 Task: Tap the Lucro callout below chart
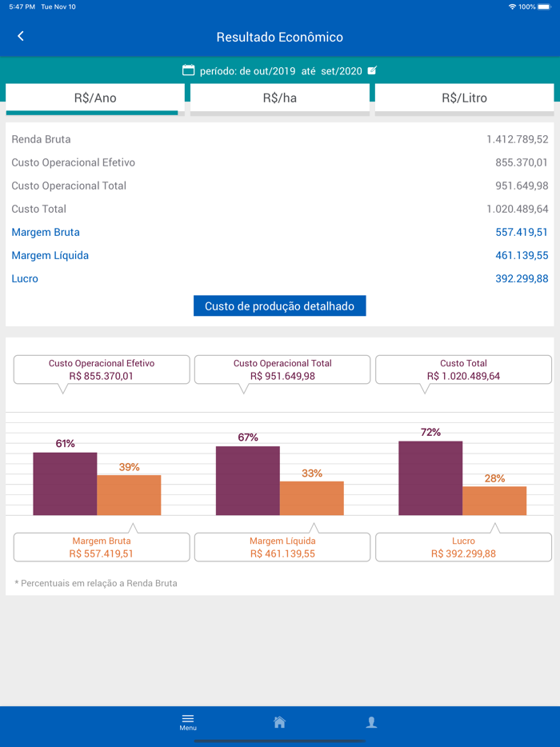pos(463,547)
